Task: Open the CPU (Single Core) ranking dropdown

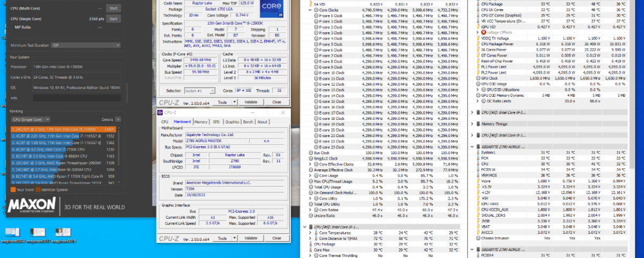Action: [31, 119]
